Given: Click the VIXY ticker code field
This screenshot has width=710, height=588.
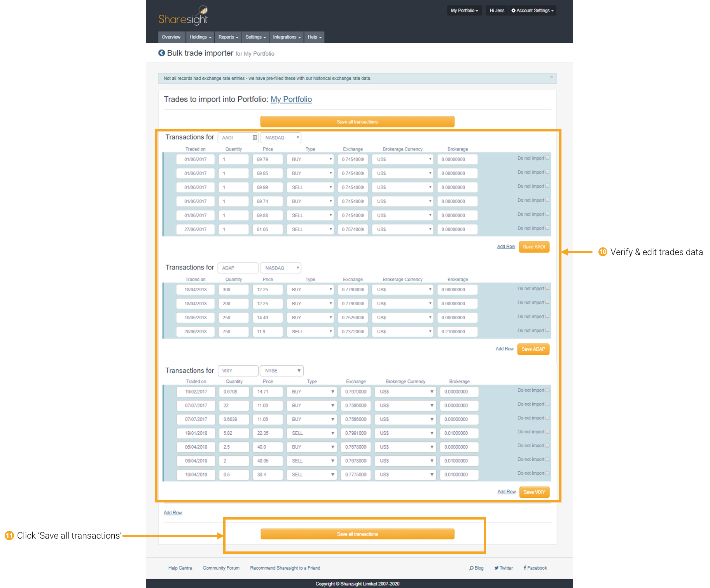Looking at the screenshot, I should pos(238,371).
